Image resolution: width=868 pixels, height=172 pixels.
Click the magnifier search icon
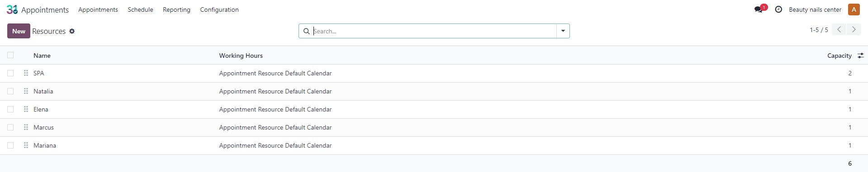[306, 31]
